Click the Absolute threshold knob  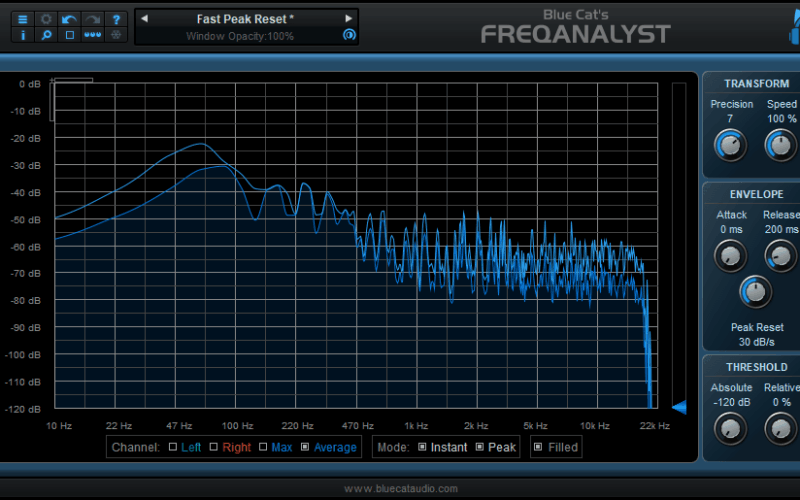pos(730,429)
